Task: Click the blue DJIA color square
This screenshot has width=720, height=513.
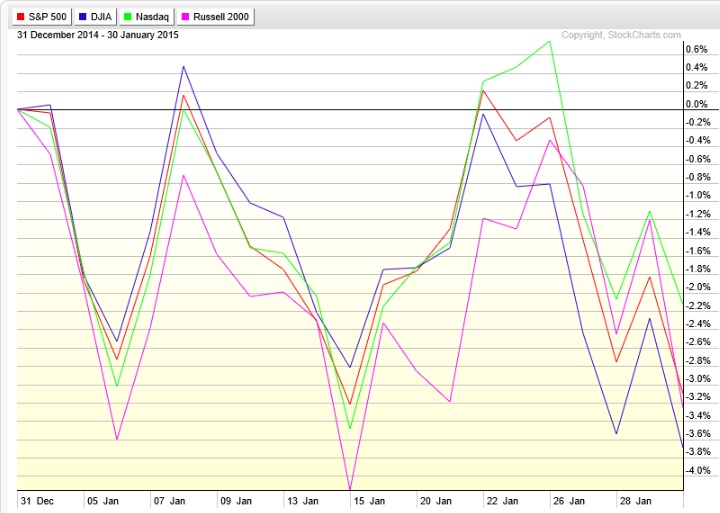Action: (83, 17)
